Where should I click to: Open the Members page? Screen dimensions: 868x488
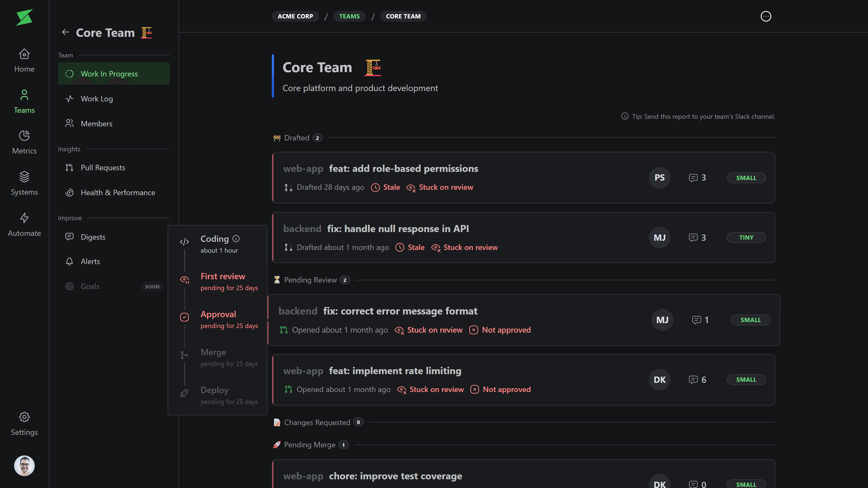click(x=96, y=124)
